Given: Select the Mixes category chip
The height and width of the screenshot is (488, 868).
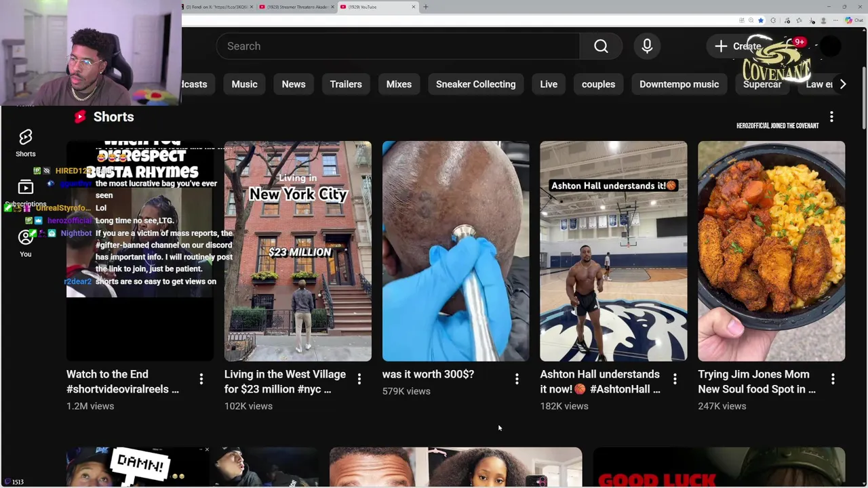Looking at the screenshot, I should click(x=399, y=84).
